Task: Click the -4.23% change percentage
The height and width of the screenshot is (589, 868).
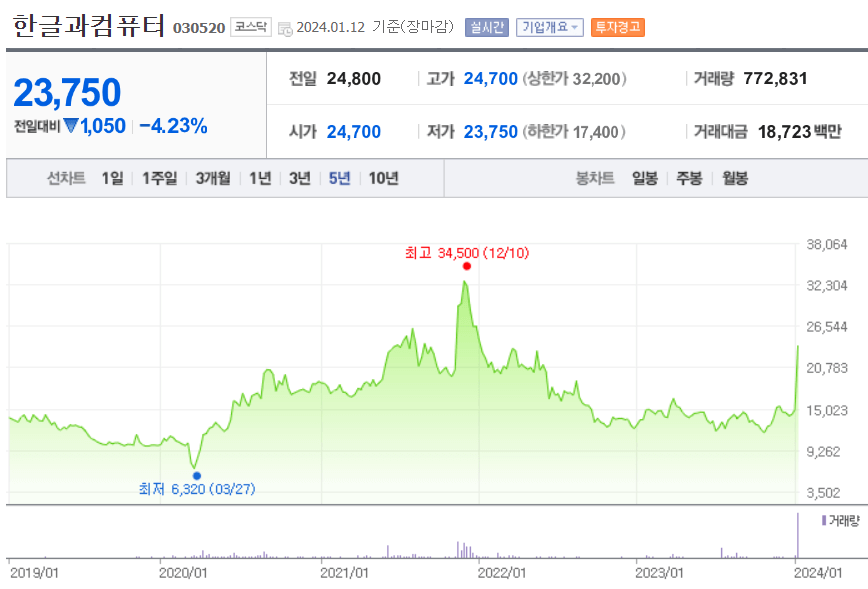Action: pyautogui.click(x=173, y=126)
